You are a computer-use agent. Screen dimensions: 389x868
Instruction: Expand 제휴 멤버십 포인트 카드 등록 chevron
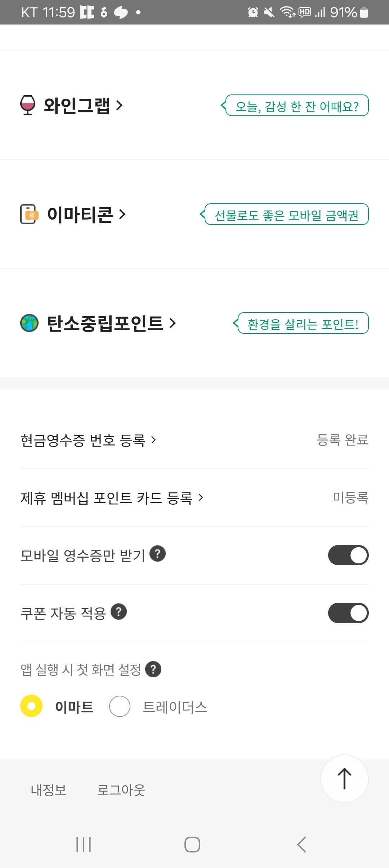[x=201, y=498]
